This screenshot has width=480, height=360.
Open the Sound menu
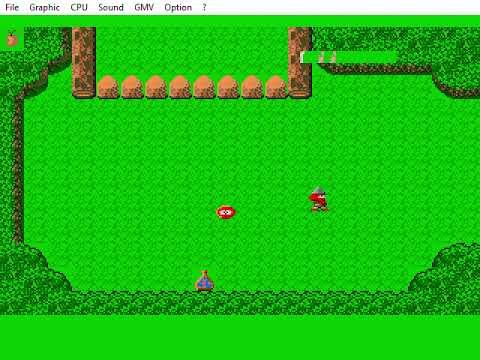[111, 7]
